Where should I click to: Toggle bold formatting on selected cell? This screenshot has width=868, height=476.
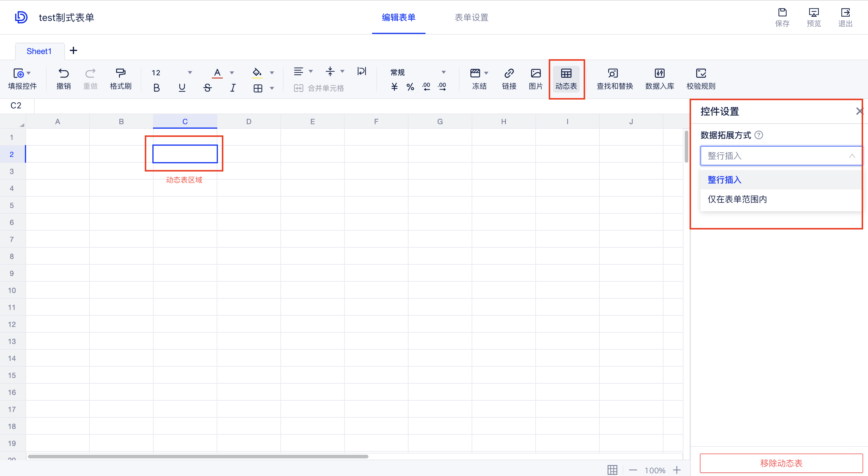pos(156,87)
